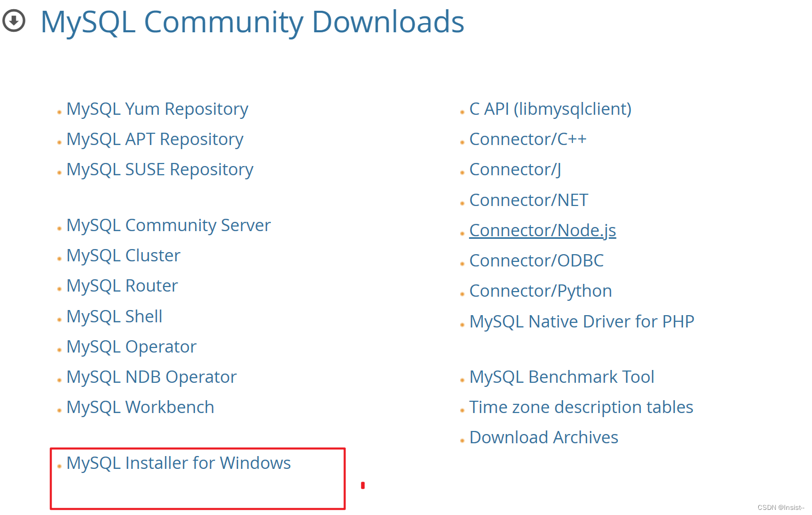Follow the underlined Connector/Node.js link
Screen dimensions: 812x515
point(543,231)
